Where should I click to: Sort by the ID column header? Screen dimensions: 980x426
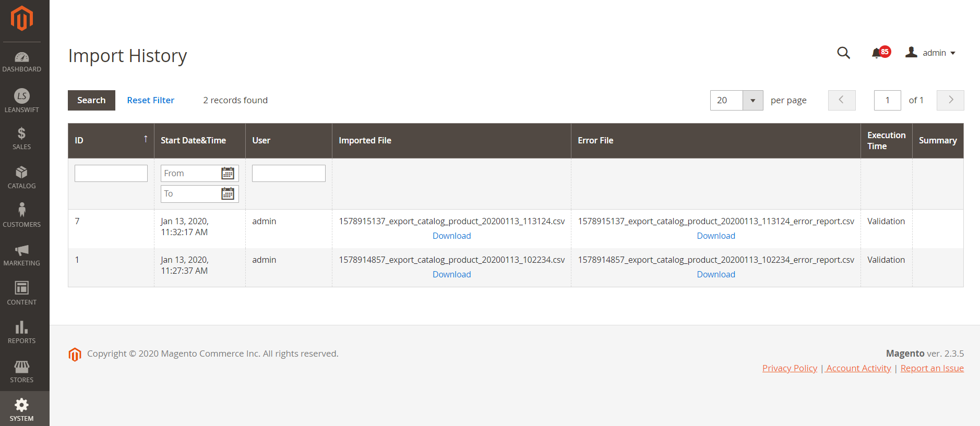[111, 141]
